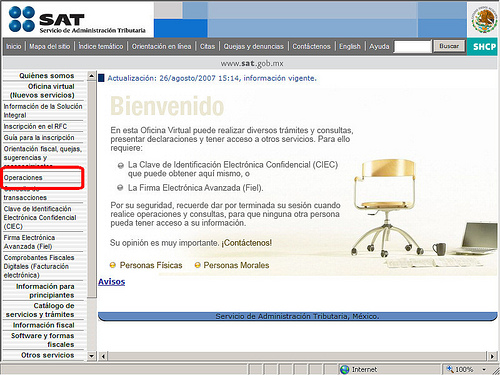This screenshot has width=500, height=375.
Task: Open the Avisos link
Action: click(x=111, y=282)
